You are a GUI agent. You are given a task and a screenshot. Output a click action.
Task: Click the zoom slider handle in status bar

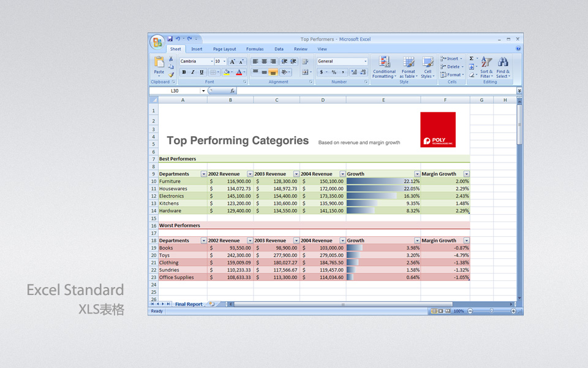point(492,312)
